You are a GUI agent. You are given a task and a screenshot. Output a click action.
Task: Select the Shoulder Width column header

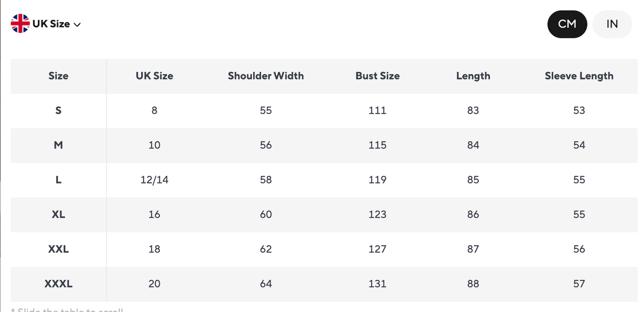pos(266,76)
